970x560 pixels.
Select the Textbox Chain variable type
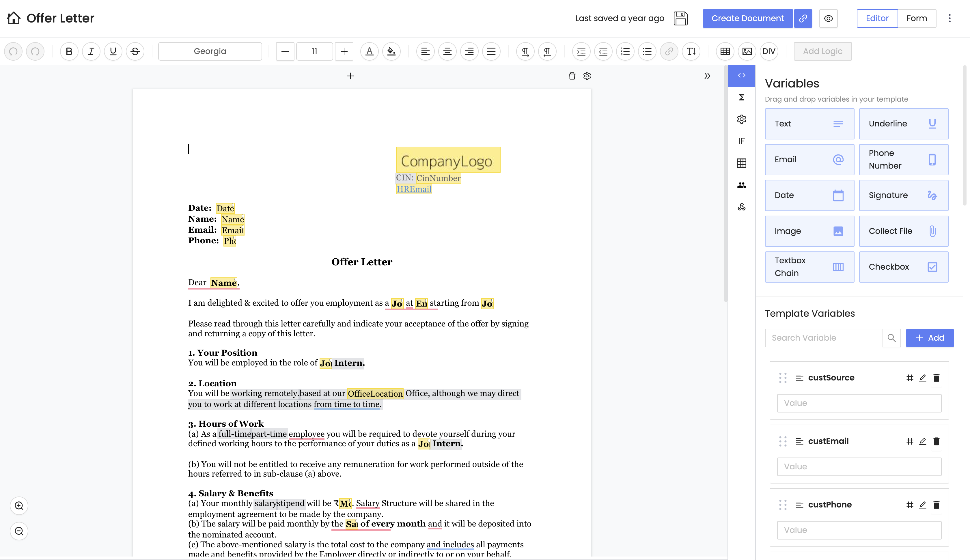tap(809, 267)
